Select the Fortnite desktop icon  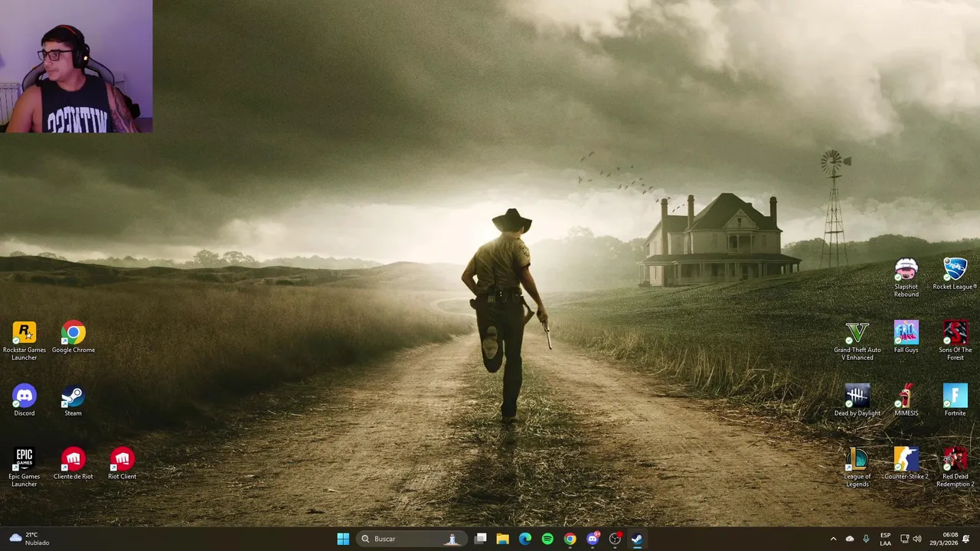(x=955, y=400)
